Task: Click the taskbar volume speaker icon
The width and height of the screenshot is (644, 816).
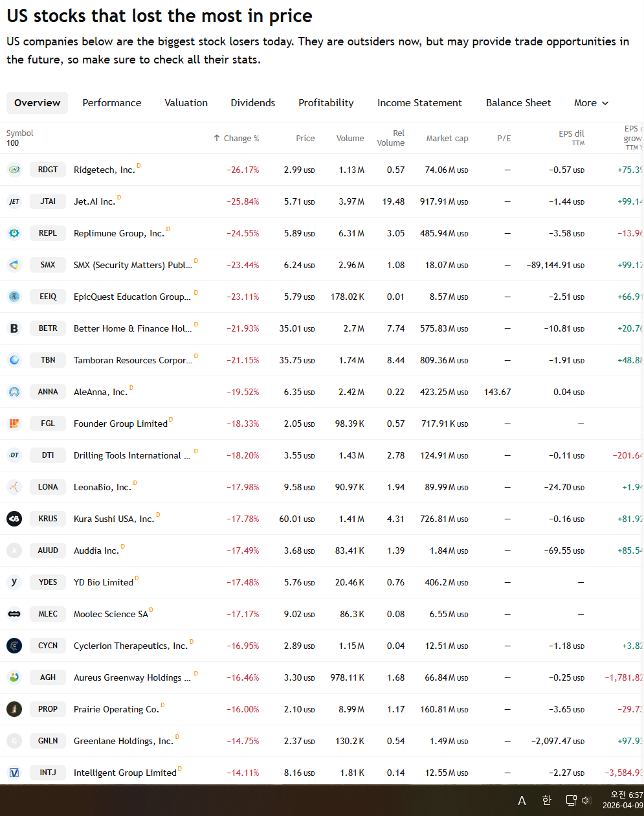Action: click(x=587, y=800)
